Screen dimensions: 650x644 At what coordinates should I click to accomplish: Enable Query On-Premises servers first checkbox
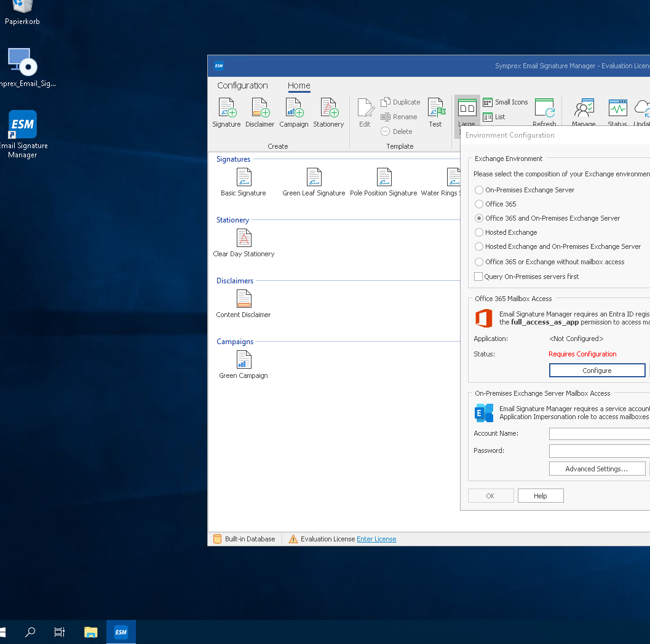coord(478,277)
